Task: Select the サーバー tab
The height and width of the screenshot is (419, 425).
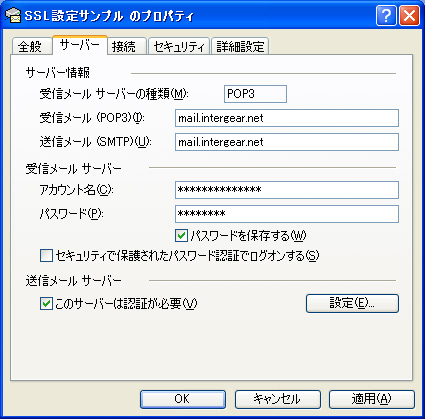Action: pyautogui.click(x=80, y=45)
